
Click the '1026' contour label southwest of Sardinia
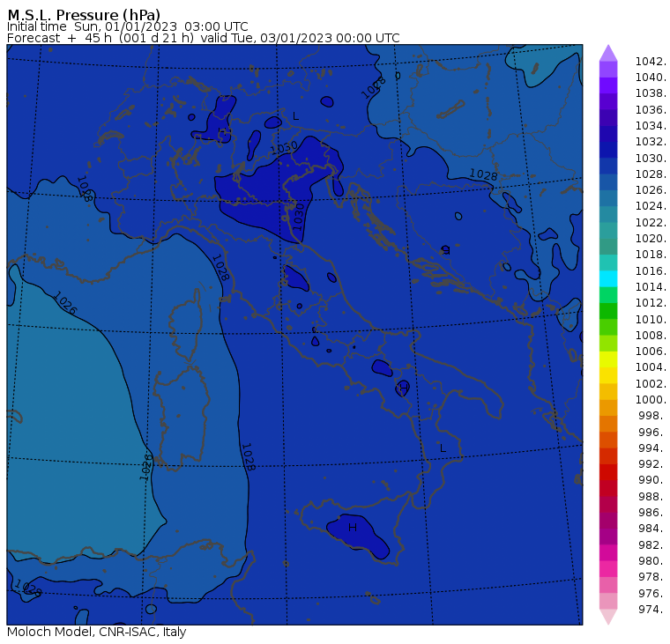tap(145, 467)
